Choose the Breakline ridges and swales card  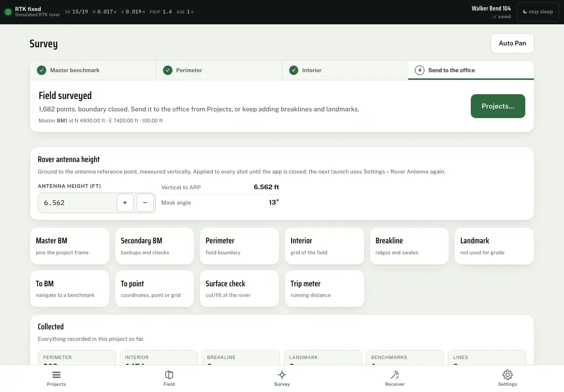click(409, 246)
